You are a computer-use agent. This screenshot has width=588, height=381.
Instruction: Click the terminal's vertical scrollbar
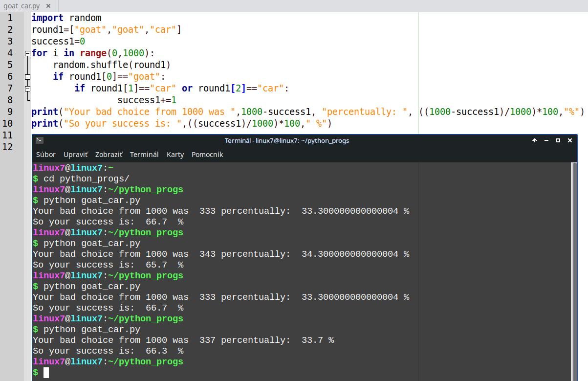click(574, 269)
